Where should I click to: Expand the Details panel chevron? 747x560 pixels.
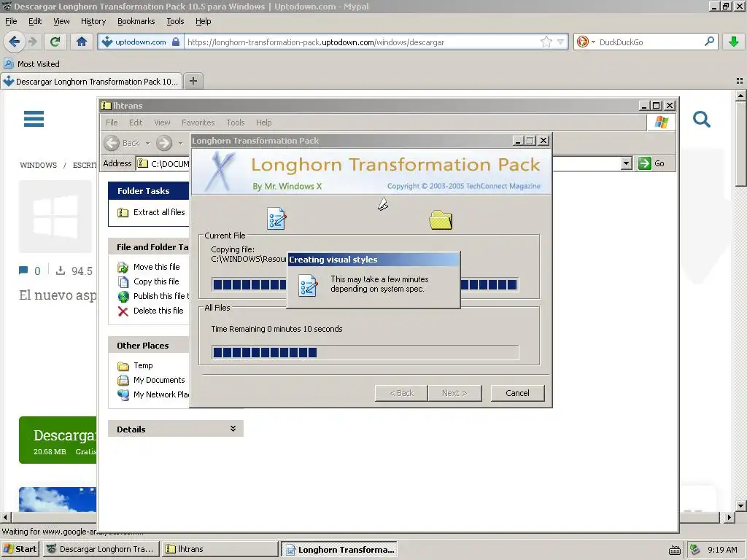pyautogui.click(x=233, y=429)
